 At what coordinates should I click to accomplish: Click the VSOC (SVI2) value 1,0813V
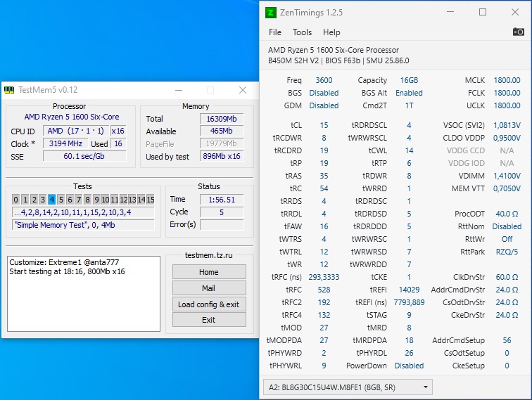507,125
